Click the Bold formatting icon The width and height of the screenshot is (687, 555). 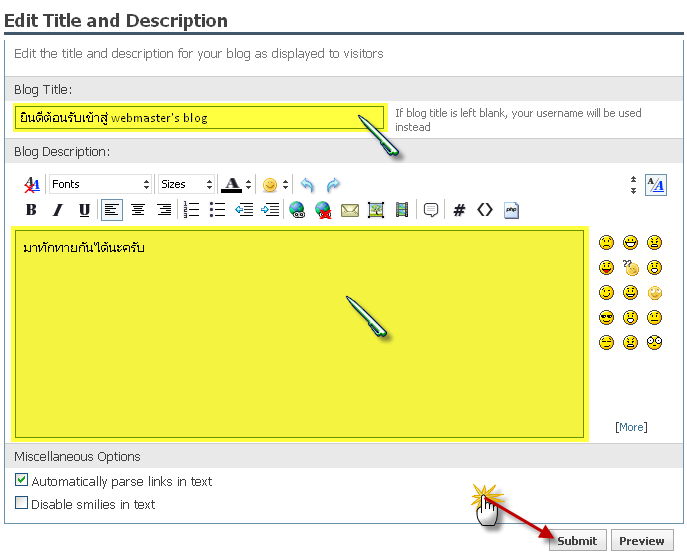coord(31,210)
